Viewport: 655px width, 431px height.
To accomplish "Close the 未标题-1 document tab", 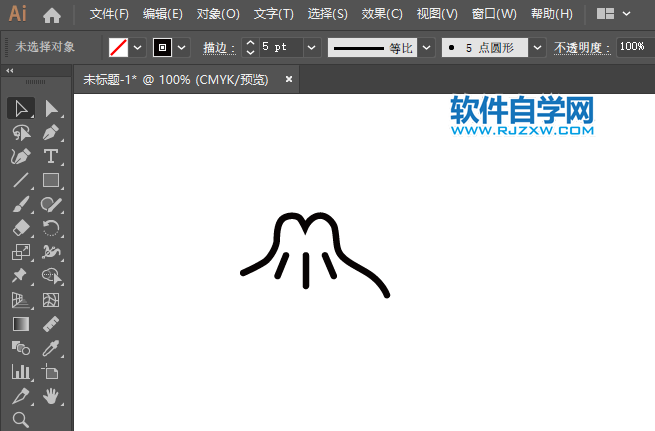I will tap(289, 79).
